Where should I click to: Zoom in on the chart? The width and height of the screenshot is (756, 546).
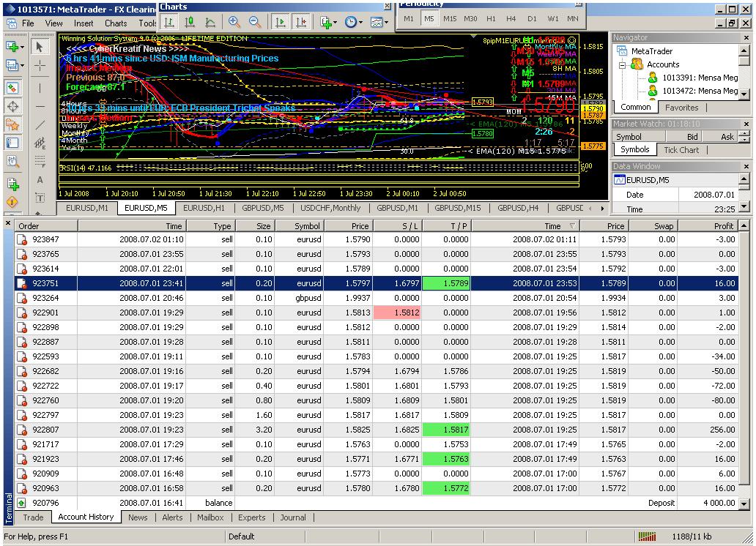[234, 22]
